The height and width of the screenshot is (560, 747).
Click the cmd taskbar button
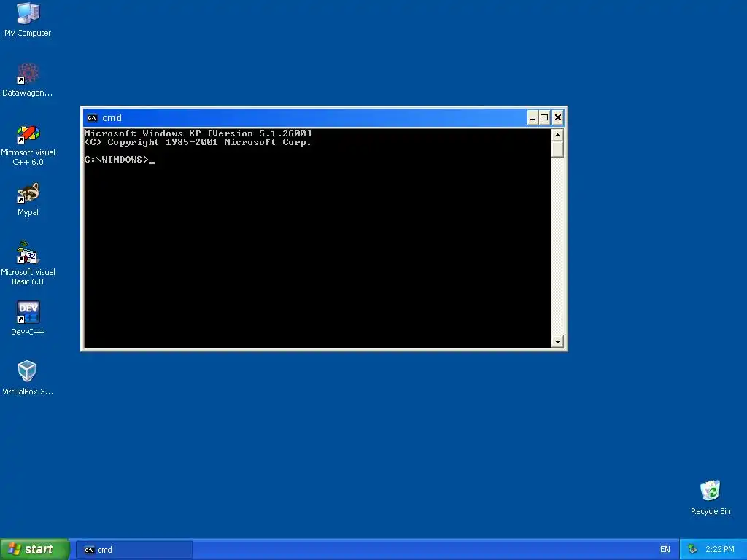tap(134, 550)
